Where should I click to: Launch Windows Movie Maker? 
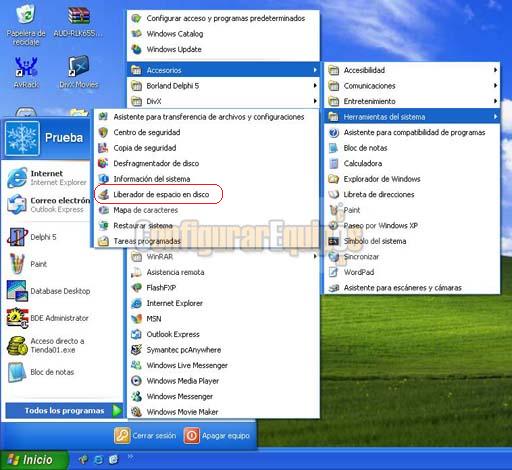223,412
